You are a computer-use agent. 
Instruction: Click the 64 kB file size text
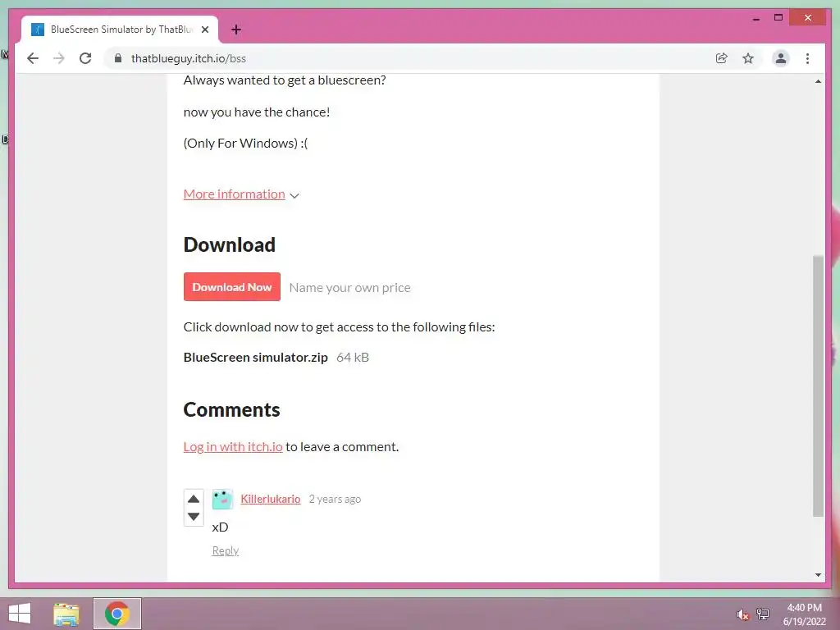pos(353,358)
